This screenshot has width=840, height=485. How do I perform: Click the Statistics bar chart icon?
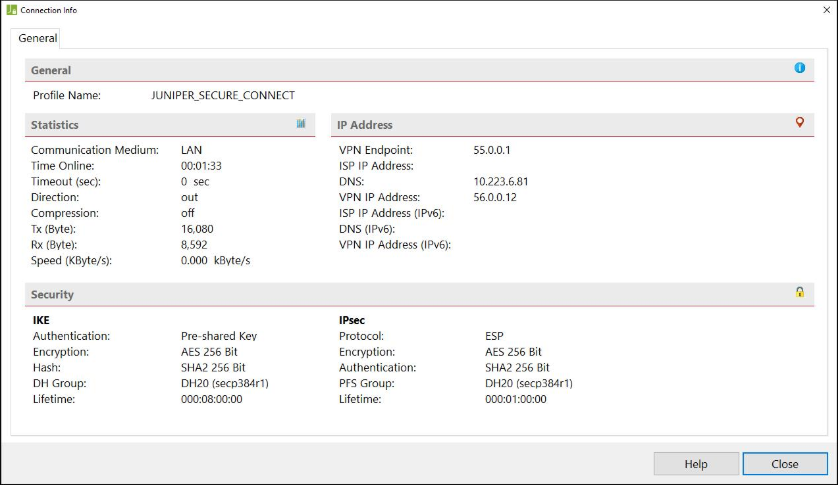(301, 124)
